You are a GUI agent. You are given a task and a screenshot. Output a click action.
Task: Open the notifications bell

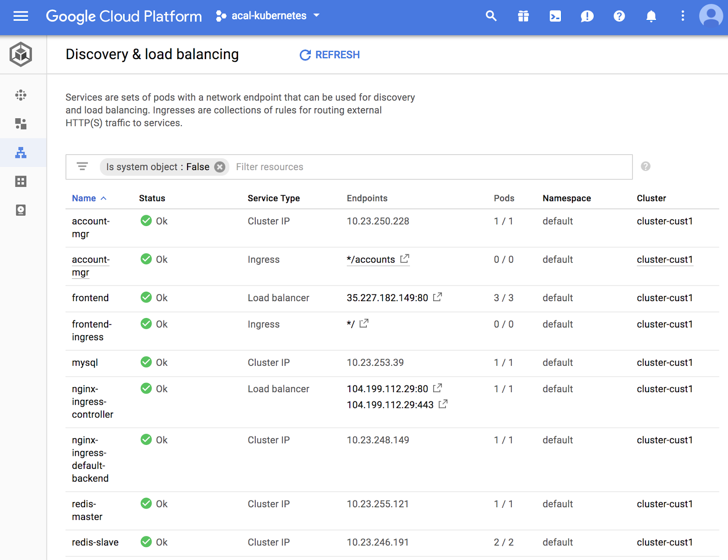point(651,16)
